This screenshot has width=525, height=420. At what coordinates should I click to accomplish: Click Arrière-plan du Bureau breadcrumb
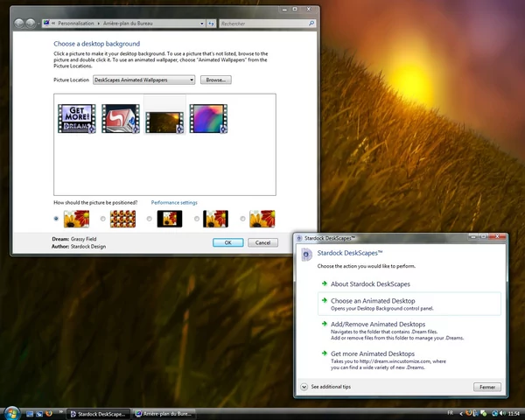[128, 24]
